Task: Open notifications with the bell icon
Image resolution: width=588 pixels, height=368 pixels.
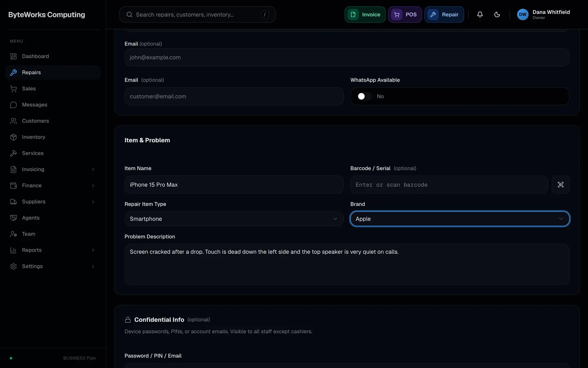Action: 480,14
